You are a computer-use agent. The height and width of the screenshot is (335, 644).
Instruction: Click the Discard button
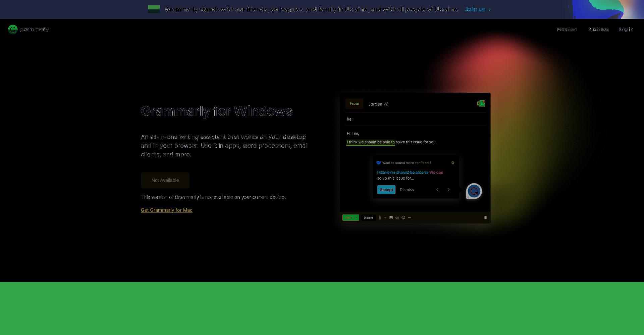(368, 218)
